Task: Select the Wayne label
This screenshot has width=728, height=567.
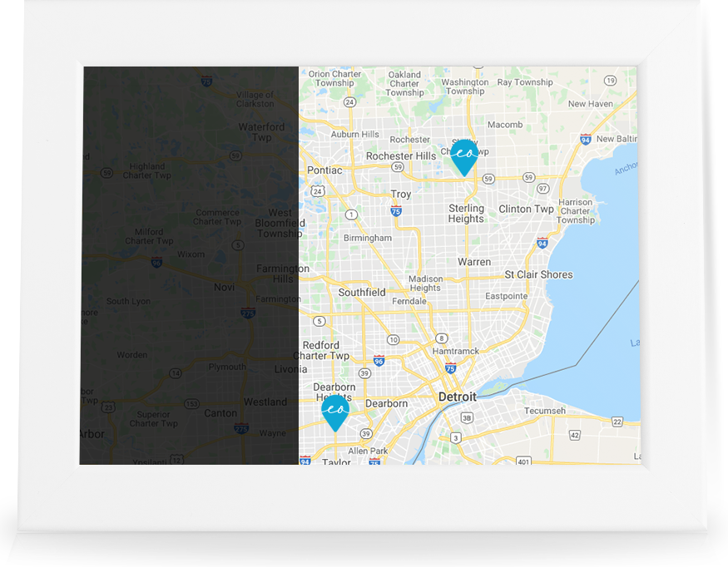Action: pyautogui.click(x=273, y=433)
